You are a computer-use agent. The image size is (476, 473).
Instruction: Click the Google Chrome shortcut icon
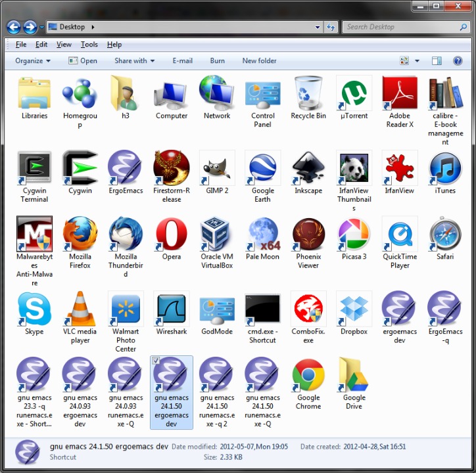point(308,375)
